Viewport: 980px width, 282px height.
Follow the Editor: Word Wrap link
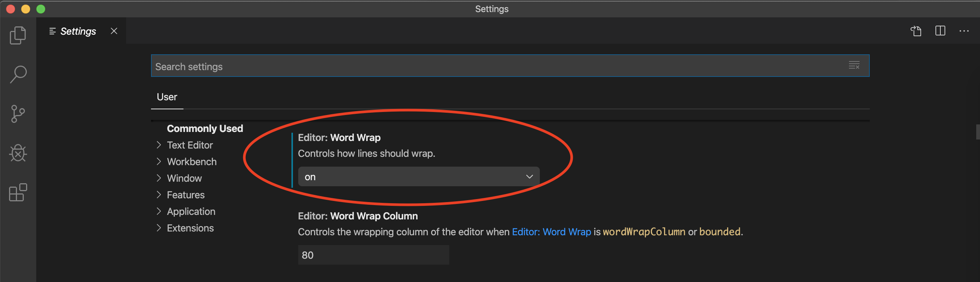[x=551, y=231]
